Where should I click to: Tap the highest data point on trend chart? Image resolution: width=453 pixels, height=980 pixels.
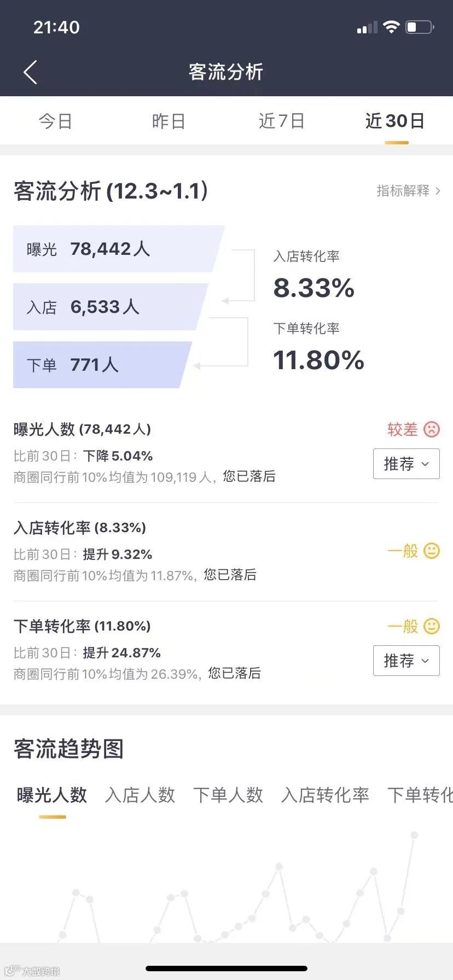[414, 835]
